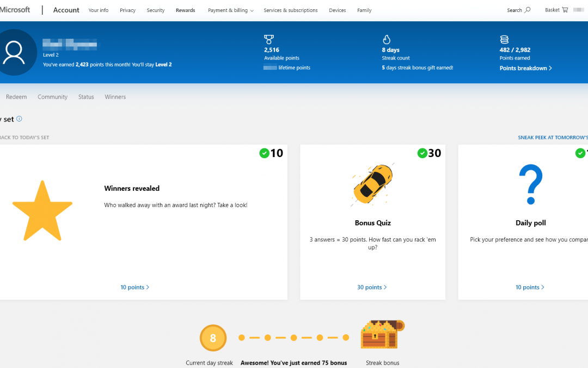Click Back to today's set link
Screen dimensions: 588x368
(x=24, y=137)
